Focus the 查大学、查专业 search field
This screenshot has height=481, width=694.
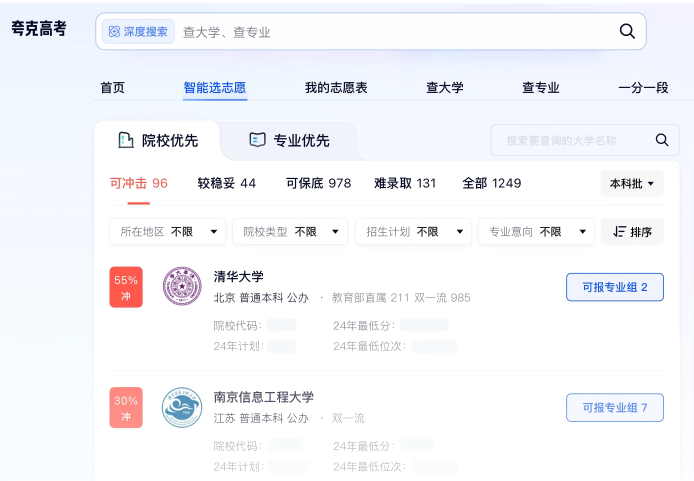[x=371, y=31]
